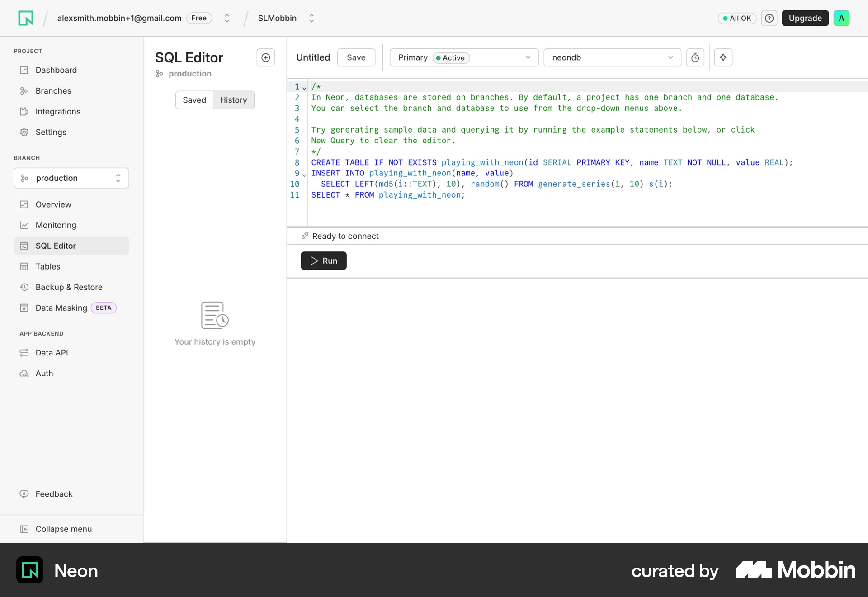Image resolution: width=868 pixels, height=597 pixels.
Task: Click the alexsmith.mobbin+1@gmail.com account name
Action: click(x=119, y=18)
